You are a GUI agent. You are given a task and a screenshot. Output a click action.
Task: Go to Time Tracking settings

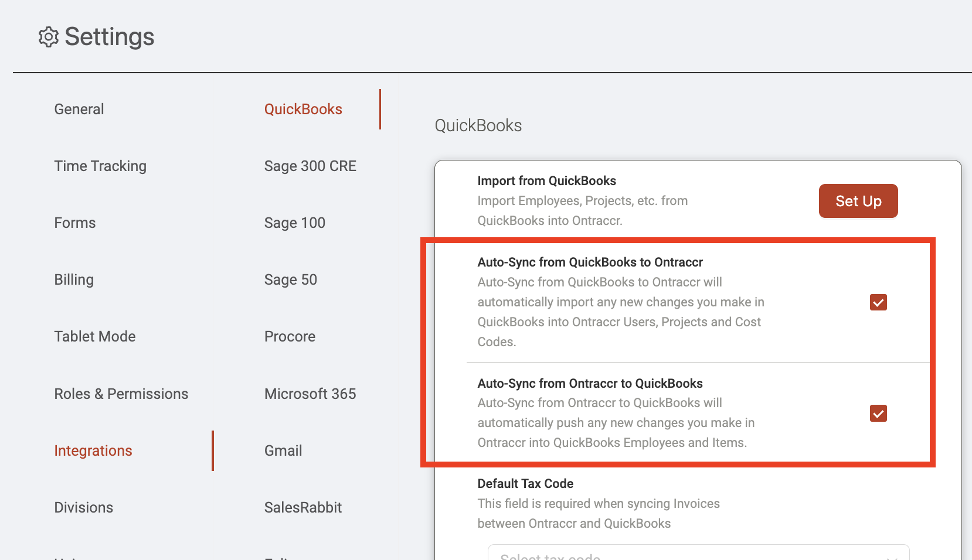pos(100,166)
